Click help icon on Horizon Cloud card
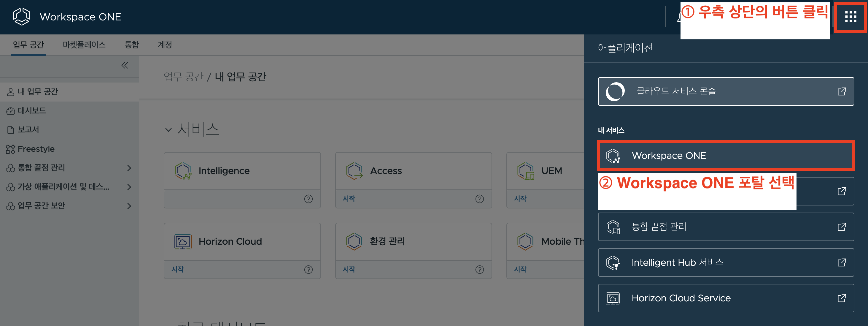Screen dimensions: 868x326 pyautogui.click(x=308, y=269)
